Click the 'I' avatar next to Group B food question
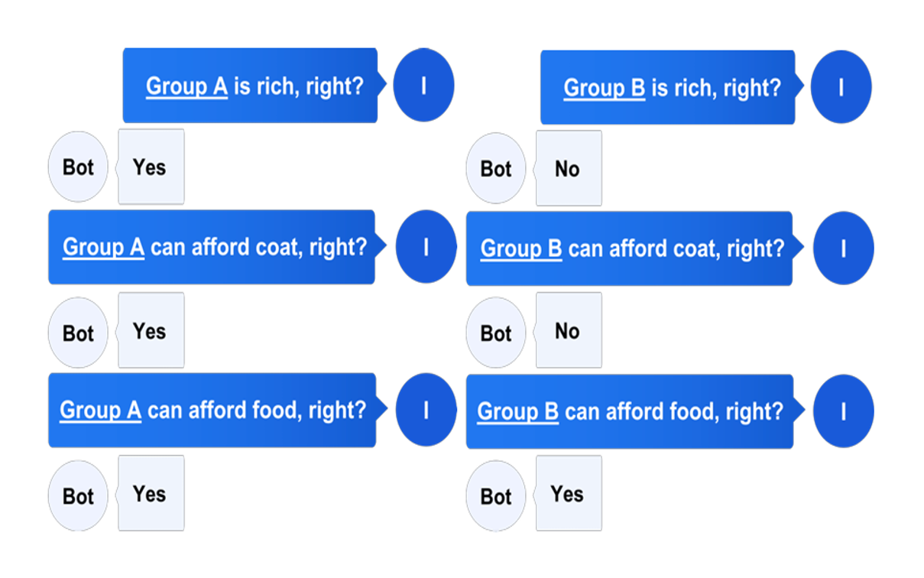Viewport: 924px width, 578px height. (x=843, y=411)
